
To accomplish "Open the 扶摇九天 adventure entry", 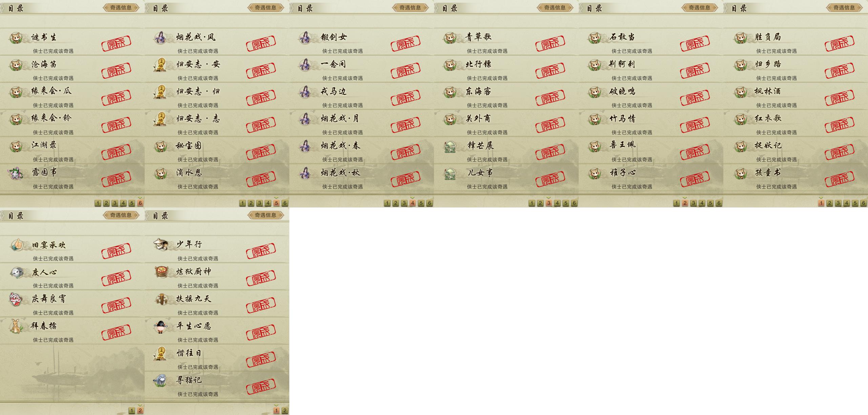I will coord(217,303).
